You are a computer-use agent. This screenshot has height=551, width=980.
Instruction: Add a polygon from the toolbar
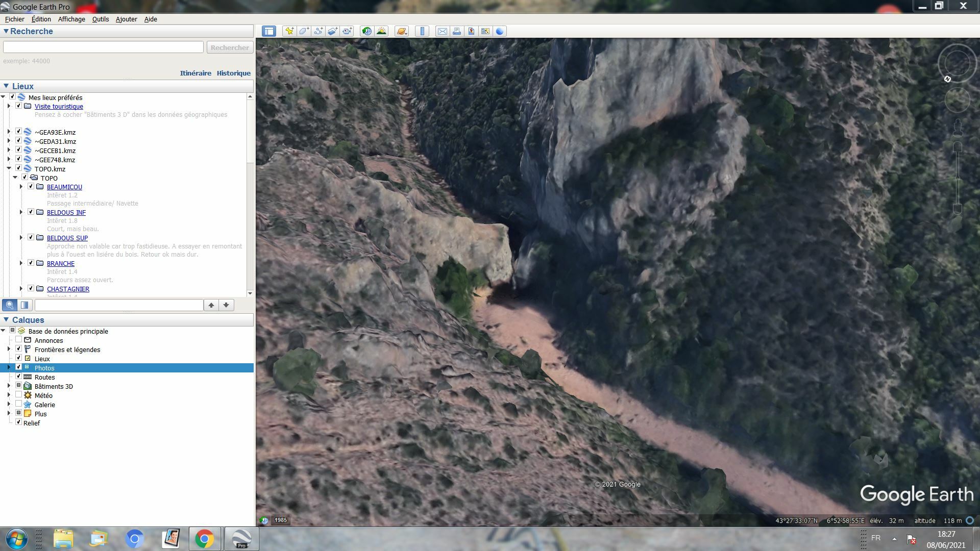(x=304, y=31)
